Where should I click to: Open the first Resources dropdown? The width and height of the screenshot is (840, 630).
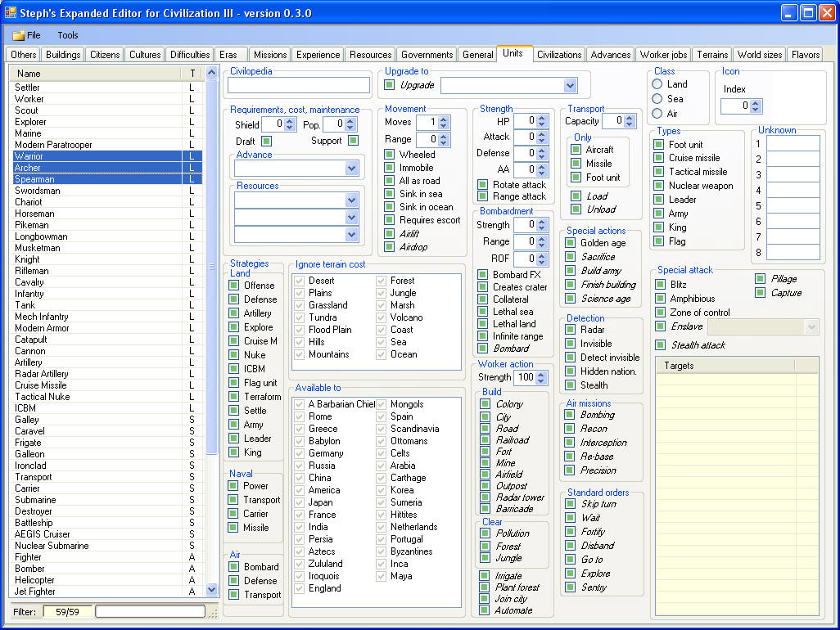tap(351, 200)
